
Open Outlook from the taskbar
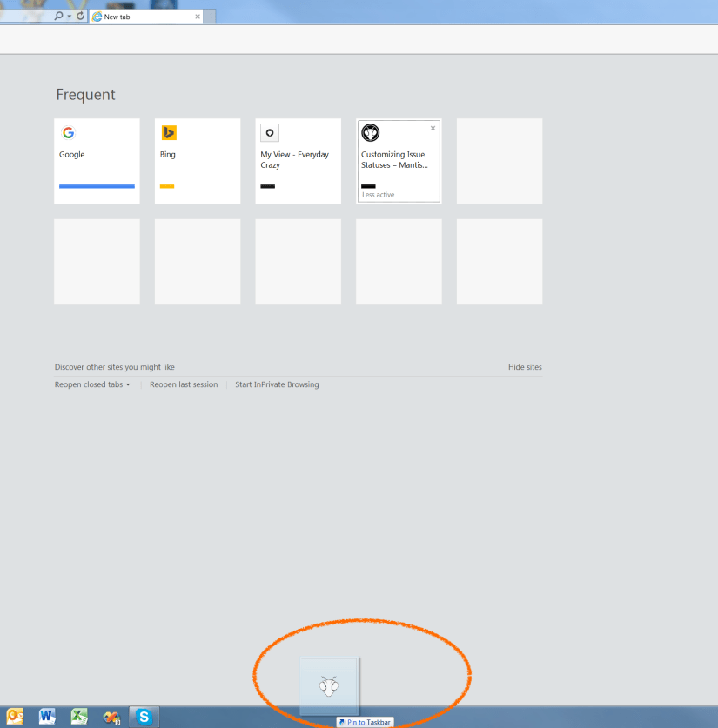coord(15,717)
